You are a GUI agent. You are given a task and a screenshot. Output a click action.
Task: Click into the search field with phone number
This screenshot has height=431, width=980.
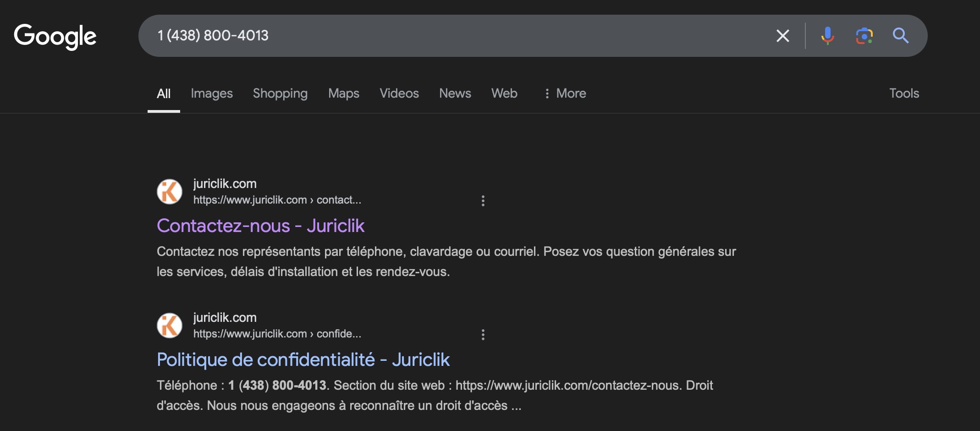(458, 36)
